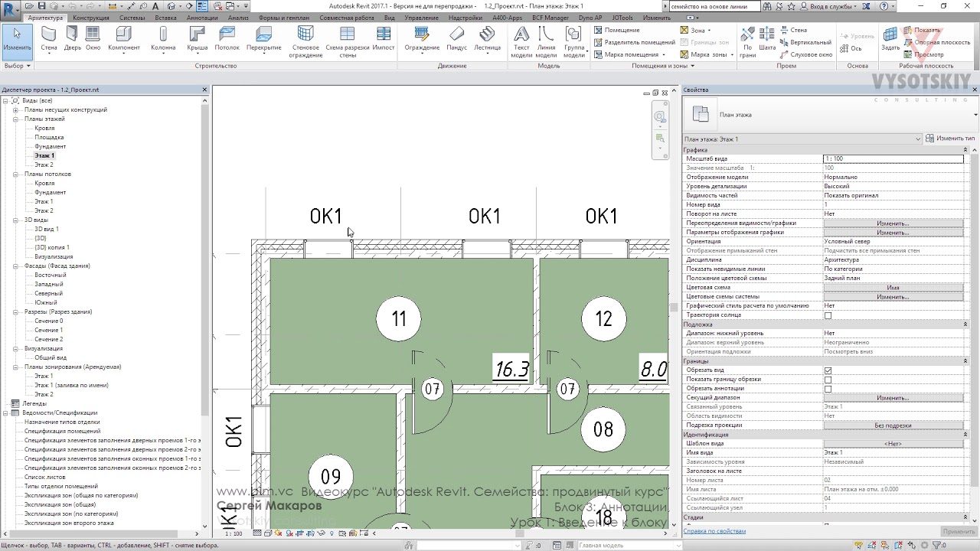Select the Шахта shaft tool
Screen dimensions: 980x551
767,40
